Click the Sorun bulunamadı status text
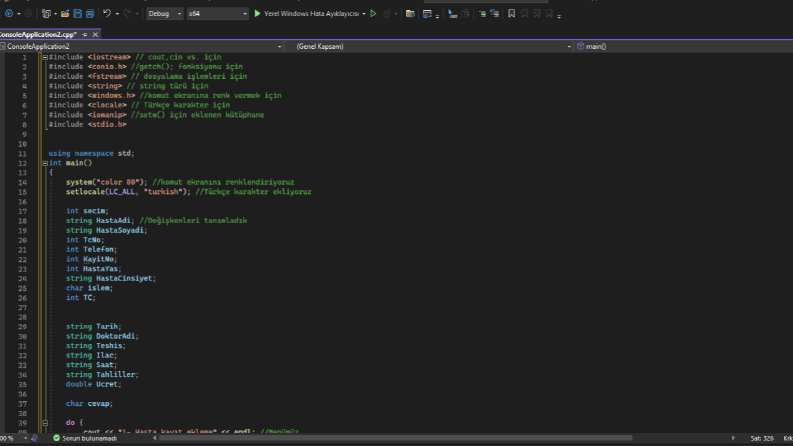This screenshot has height=446, width=793. click(x=90, y=438)
